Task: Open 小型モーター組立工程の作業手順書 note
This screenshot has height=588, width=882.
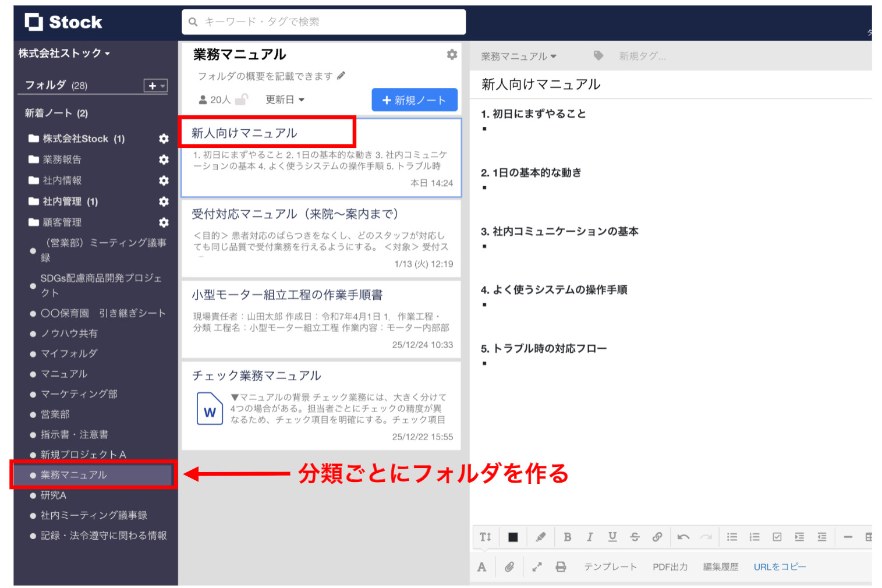Action: click(x=321, y=320)
